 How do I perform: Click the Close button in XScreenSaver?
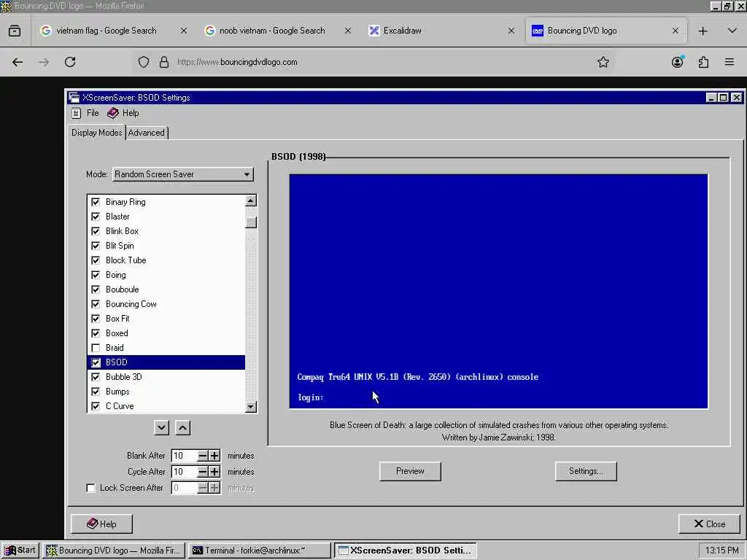click(x=709, y=524)
